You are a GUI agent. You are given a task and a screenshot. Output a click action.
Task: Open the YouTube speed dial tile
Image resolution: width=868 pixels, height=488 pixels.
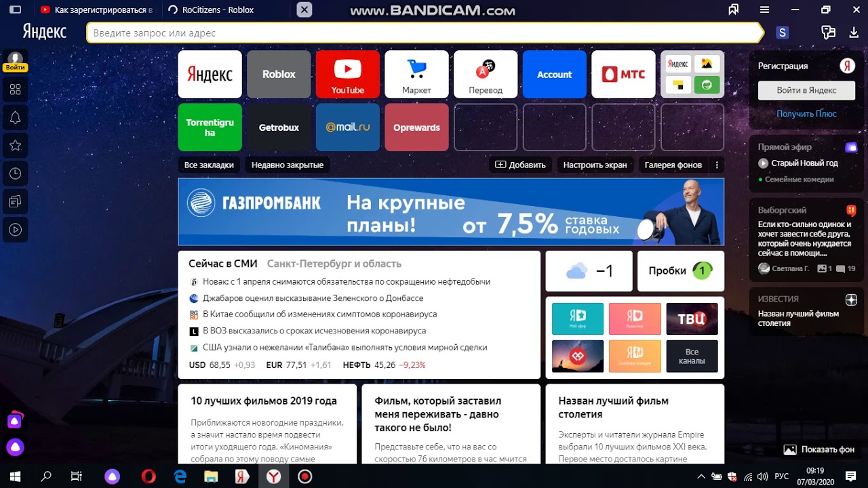click(348, 75)
